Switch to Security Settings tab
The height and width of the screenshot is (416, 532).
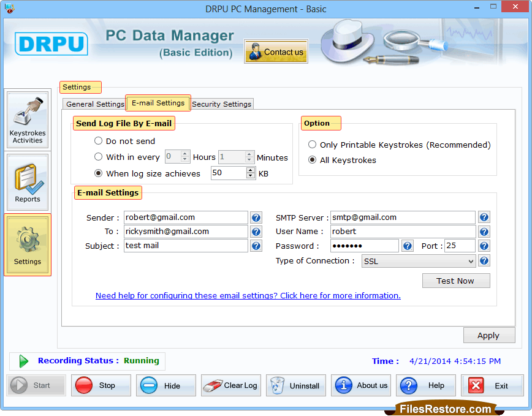(x=222, y=104)
